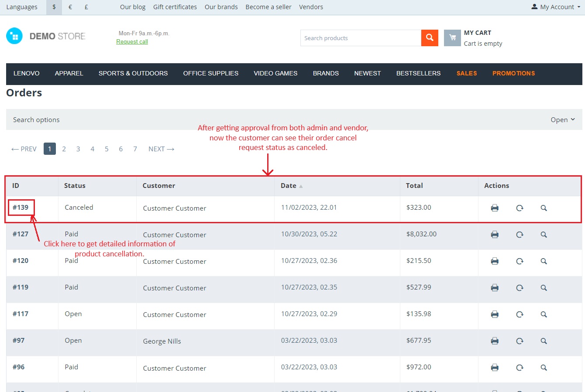Re-order icon for order #96

click(520, 368)
